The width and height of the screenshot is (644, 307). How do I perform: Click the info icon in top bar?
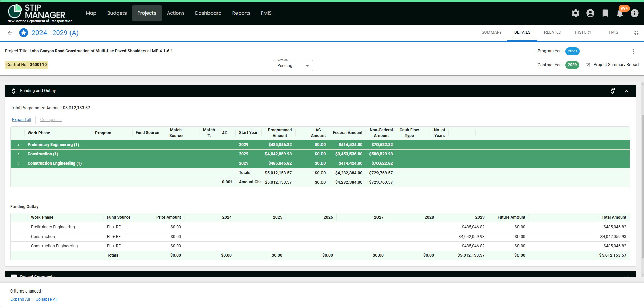[635, 13]
